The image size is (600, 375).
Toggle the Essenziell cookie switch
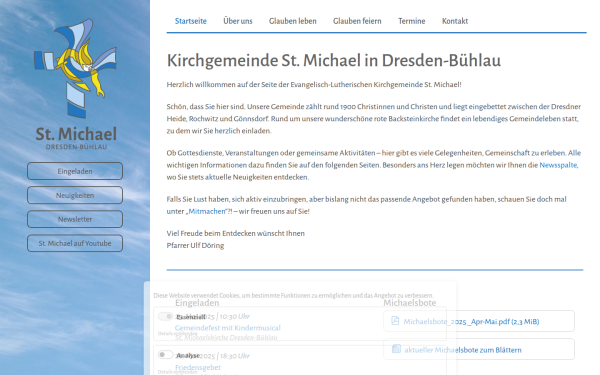coord(165,316)
